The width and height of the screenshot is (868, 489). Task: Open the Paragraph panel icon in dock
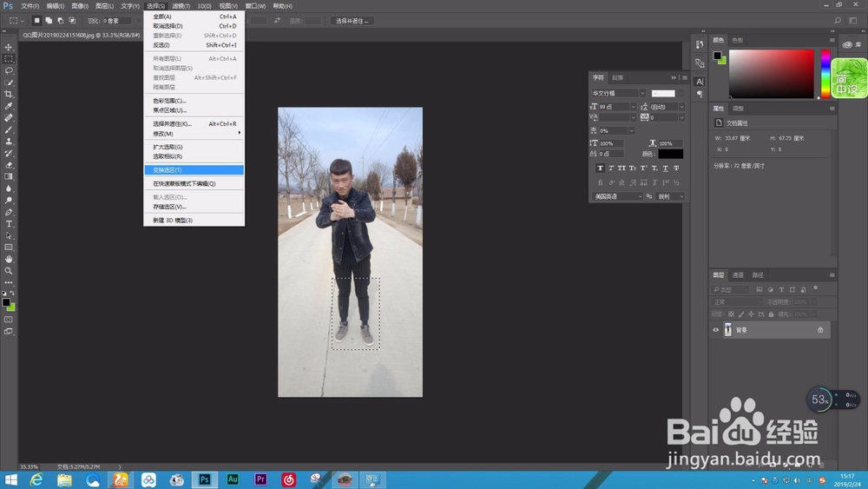(x=700, y=94)
